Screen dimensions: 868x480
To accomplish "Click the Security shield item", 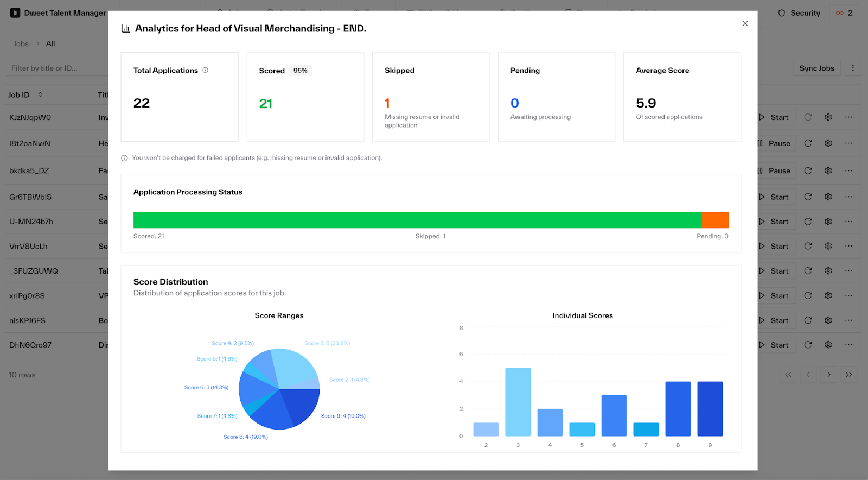I will point(799,13).
